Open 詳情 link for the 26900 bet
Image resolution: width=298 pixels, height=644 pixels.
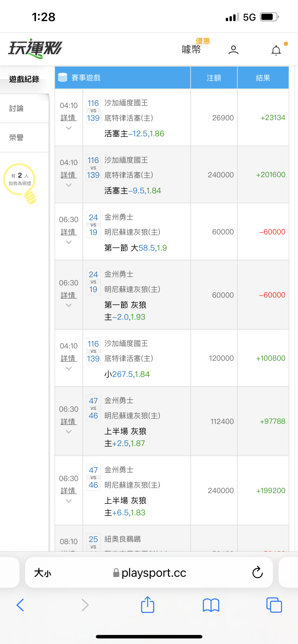(68, 118)
